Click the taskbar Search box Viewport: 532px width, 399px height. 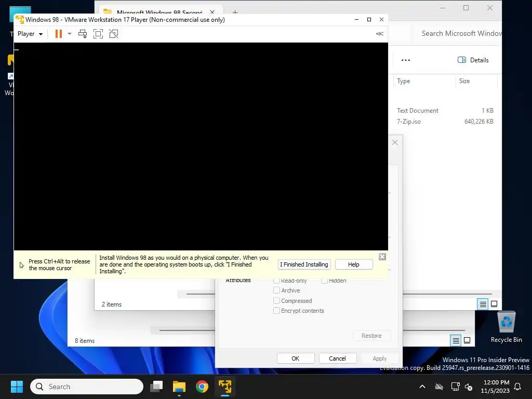point(87,387)
